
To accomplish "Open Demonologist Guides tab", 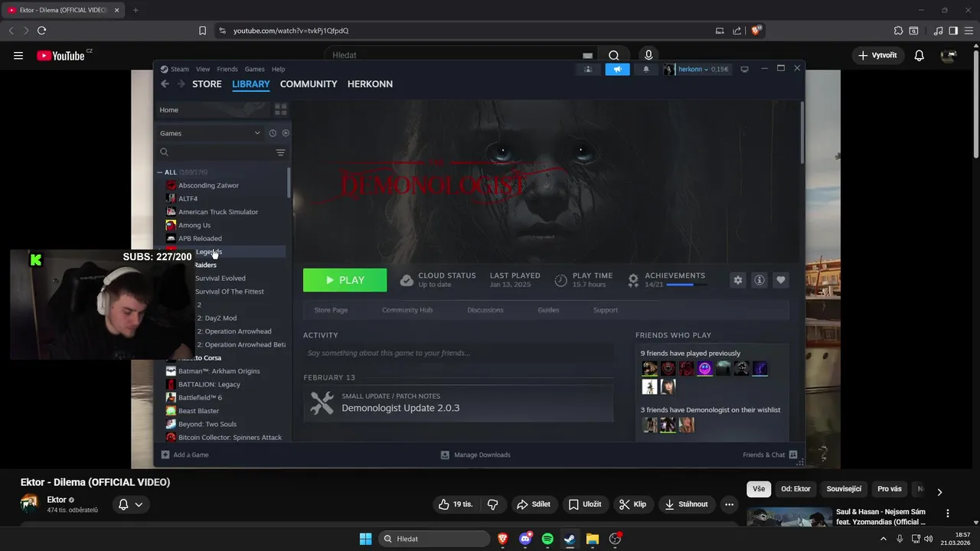I will click(548, 310).
